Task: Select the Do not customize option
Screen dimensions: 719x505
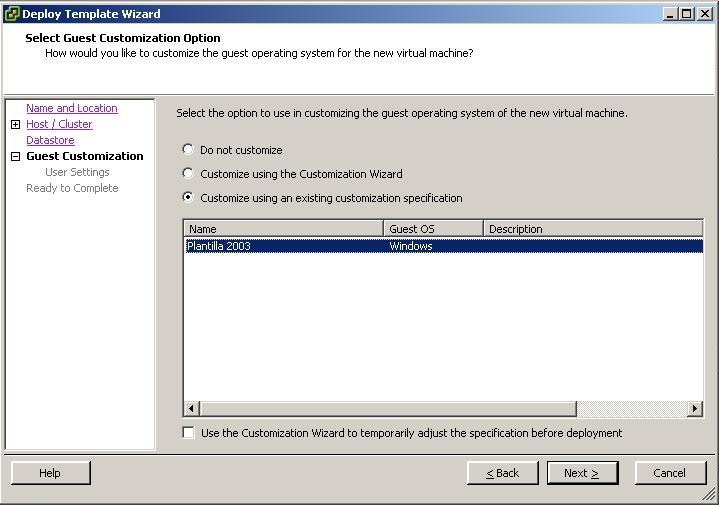Action: click(188, 150)
